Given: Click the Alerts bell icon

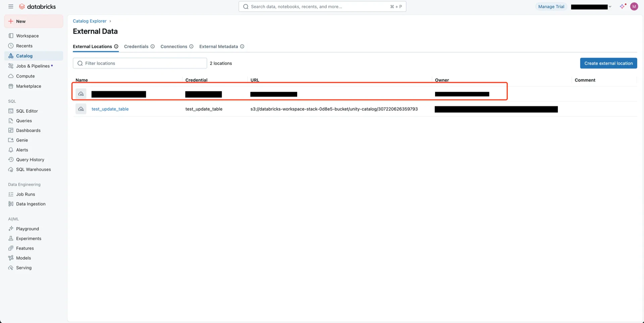Looking at the screenshot, I should (x=11, y=150).
